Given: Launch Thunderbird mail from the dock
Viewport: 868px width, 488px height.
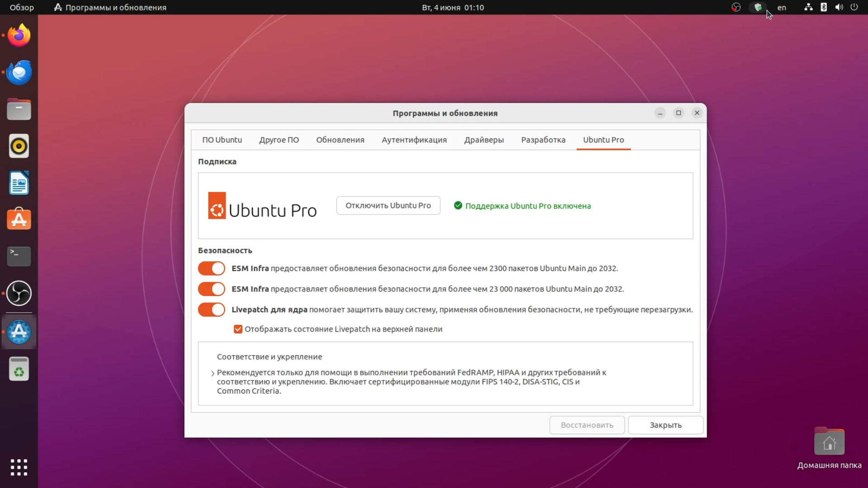Looking at the screenshot, I should [x=19, y=72].
